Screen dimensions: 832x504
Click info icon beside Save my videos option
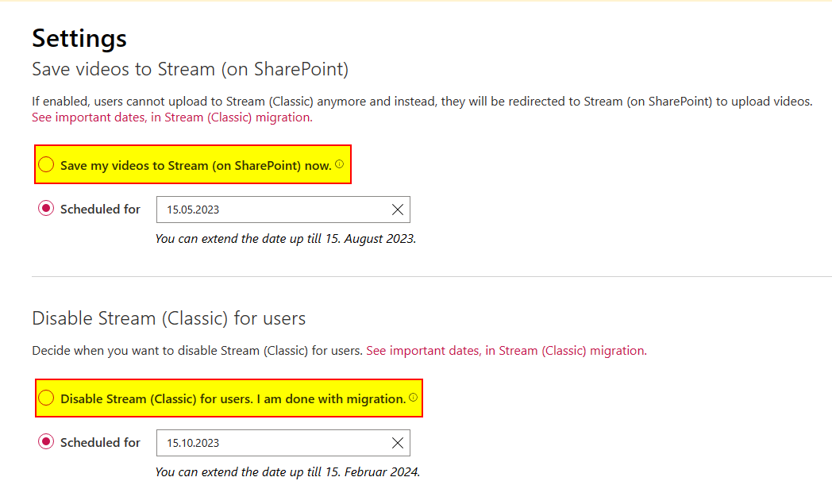[x=339, y=164]
